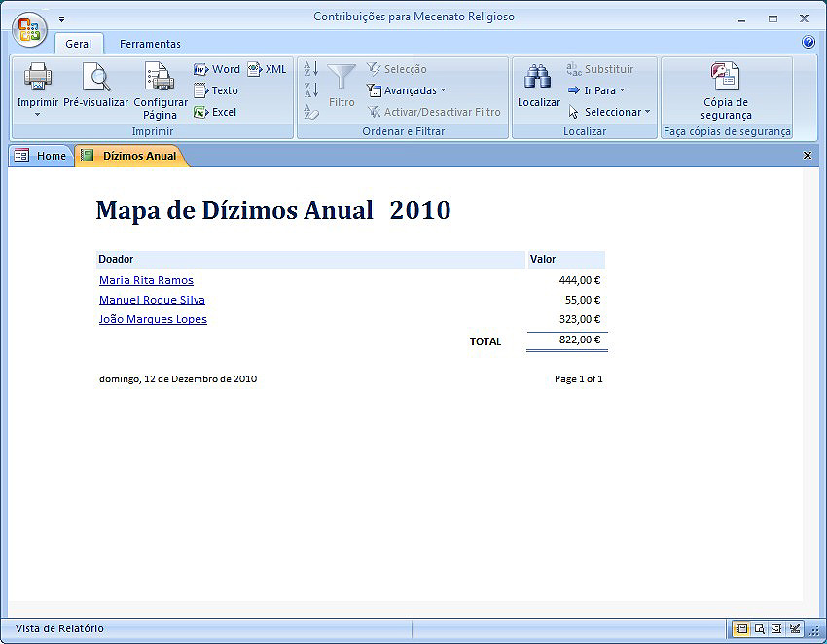
Task: Open the Maria Rita Ramos donor link
Action: pos(146,280)
